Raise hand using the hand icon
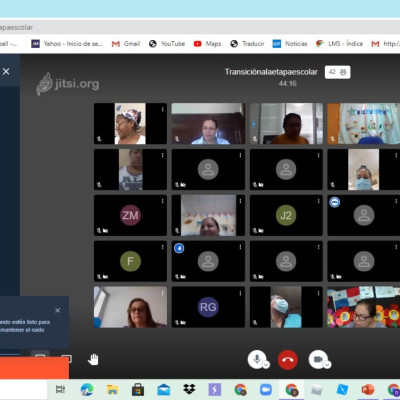 [93, 359]
